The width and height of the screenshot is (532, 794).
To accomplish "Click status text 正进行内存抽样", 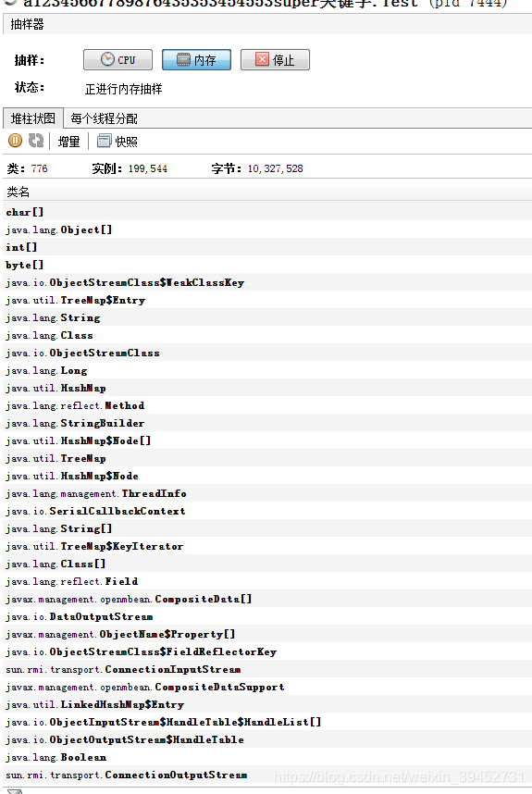I will pyautogui.click(x=123, y=89).
